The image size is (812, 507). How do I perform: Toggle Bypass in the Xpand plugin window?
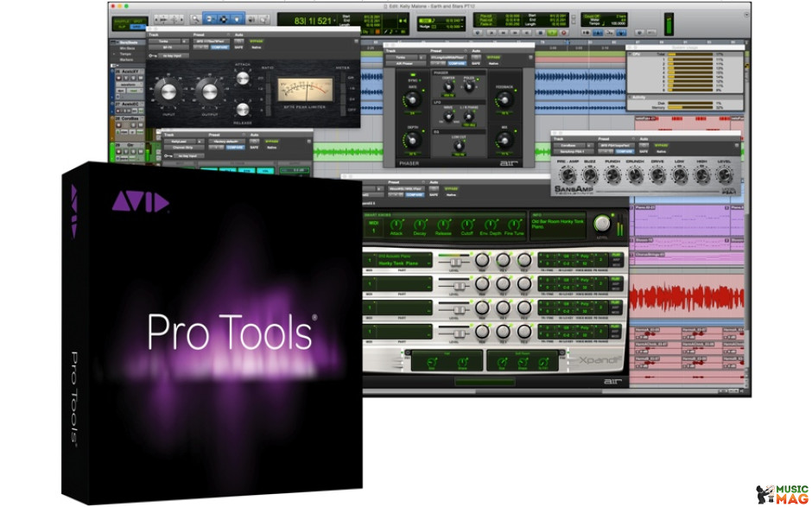452,188
